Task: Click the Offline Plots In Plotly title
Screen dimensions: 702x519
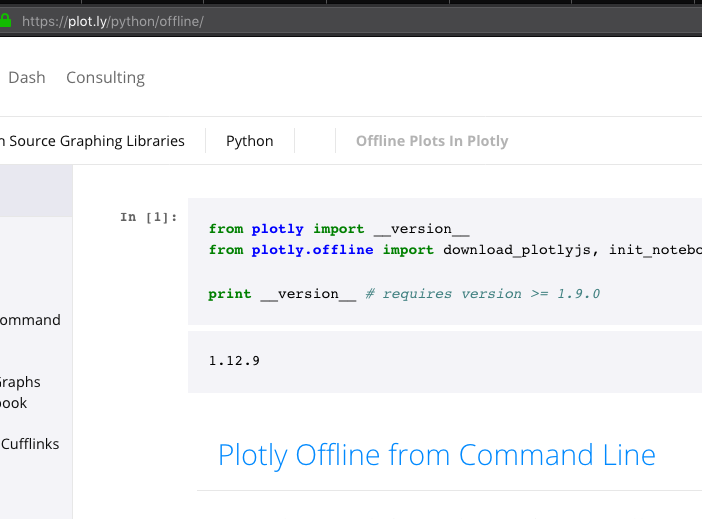Action: pyautogui.click(x=432, y=141)
